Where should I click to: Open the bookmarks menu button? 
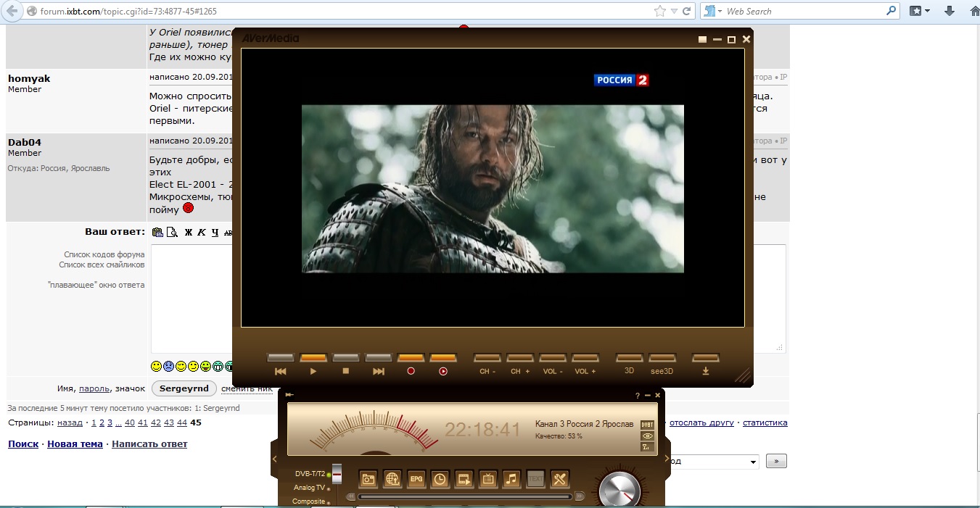point(920,11)
